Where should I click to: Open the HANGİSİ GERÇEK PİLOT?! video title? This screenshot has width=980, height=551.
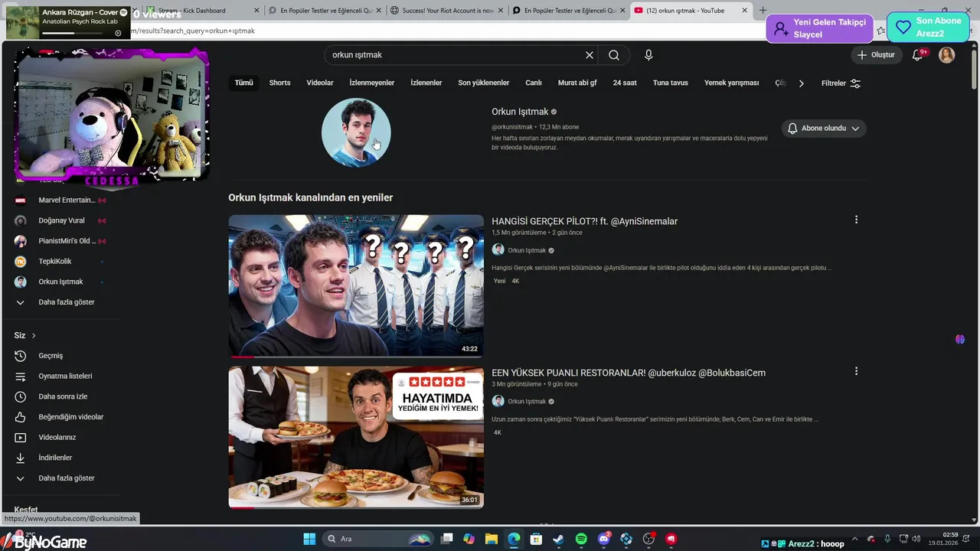tap(584, 221)
